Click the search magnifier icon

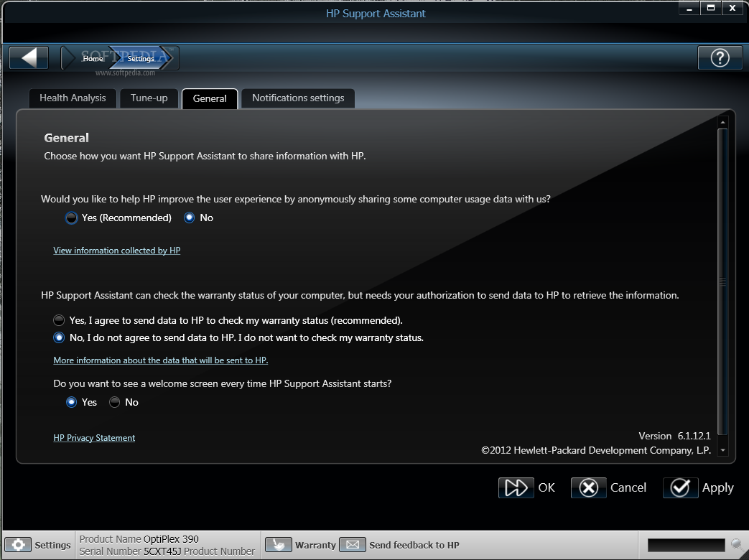pyautogui.click(x=738, y=545)
